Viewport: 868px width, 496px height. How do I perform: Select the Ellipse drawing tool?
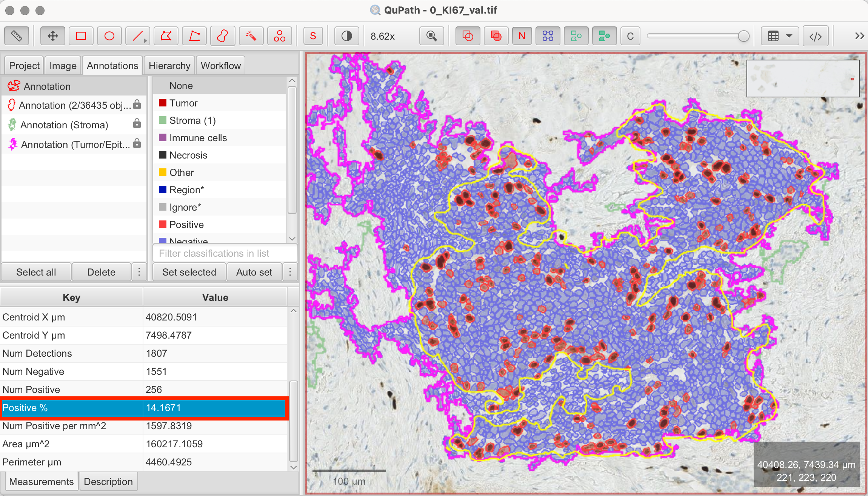coord(109,36)
